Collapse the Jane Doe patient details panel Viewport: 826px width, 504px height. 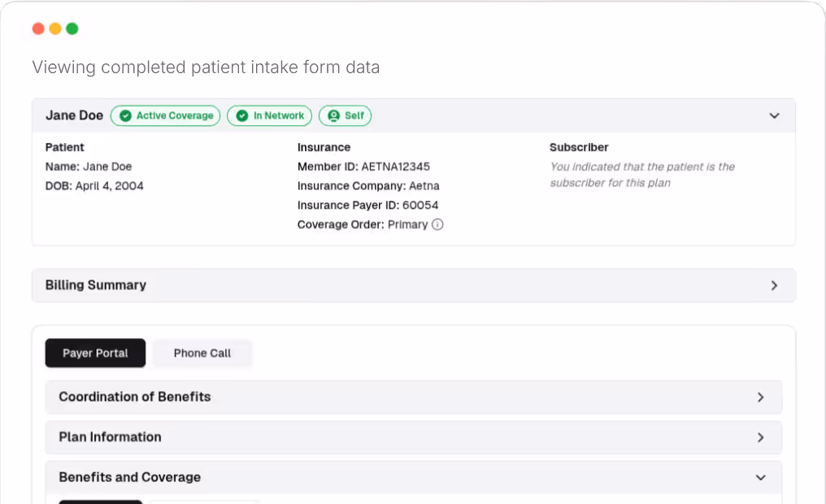774,115
